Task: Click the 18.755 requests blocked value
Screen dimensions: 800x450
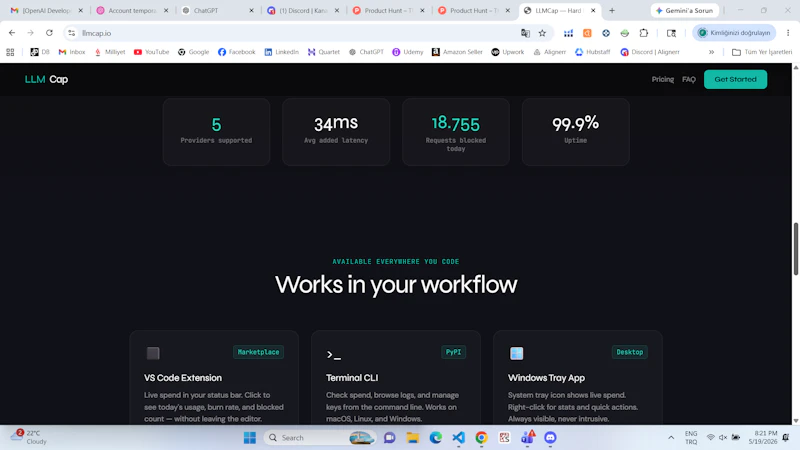Action: tap(456, 123)
